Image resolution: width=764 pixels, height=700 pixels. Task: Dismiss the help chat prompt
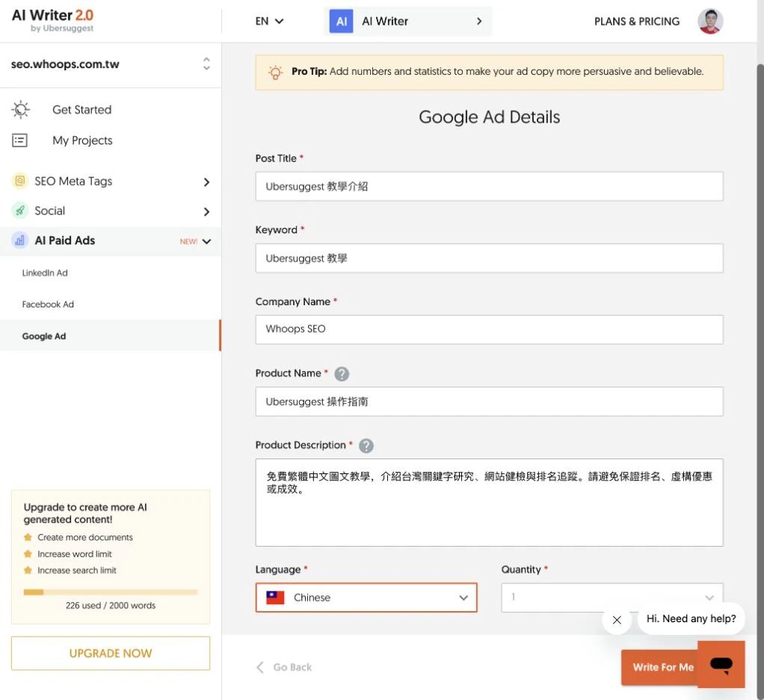(617, 619)
